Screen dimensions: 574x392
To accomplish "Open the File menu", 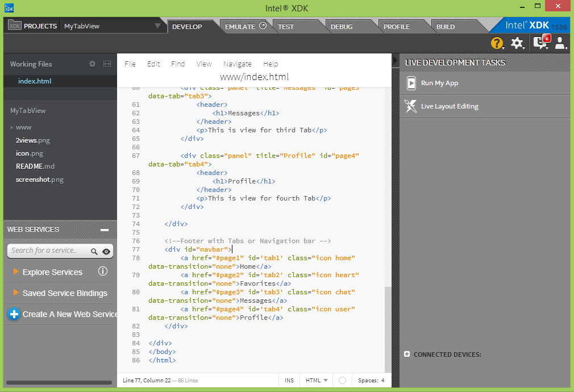I will [x=130, y=64].
